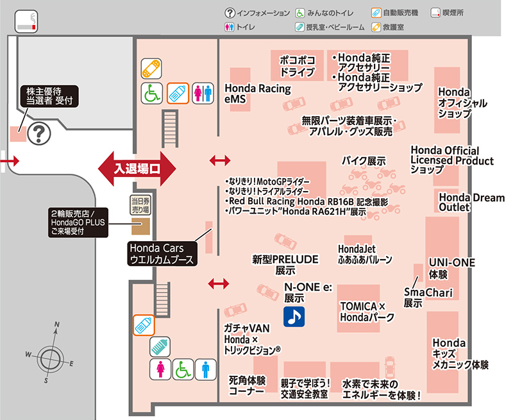Image resolution: width=513 pixels, height=420 pixels.
Task: Select the music note icon near N-ONE e:
Action: click(x=294, y=315)
